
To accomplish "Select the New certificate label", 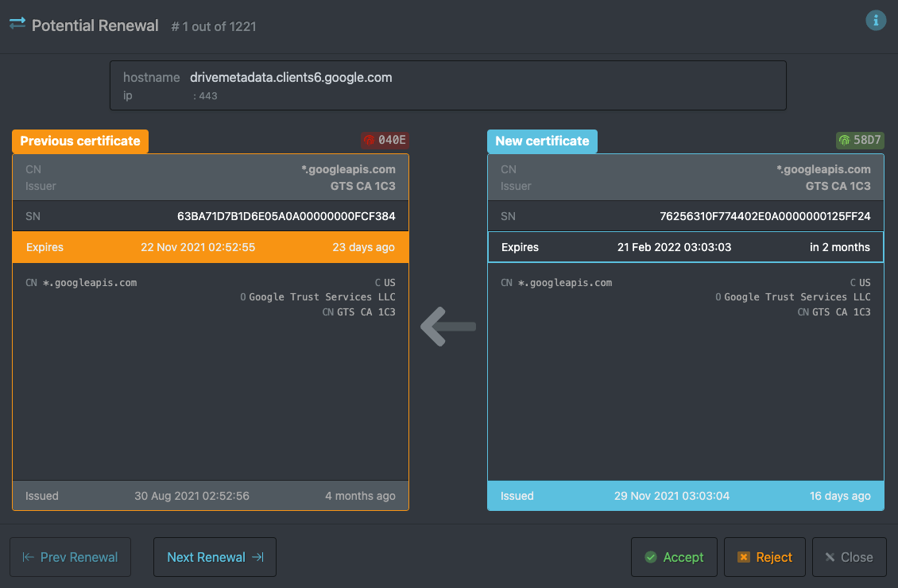I will click(542, 141).
